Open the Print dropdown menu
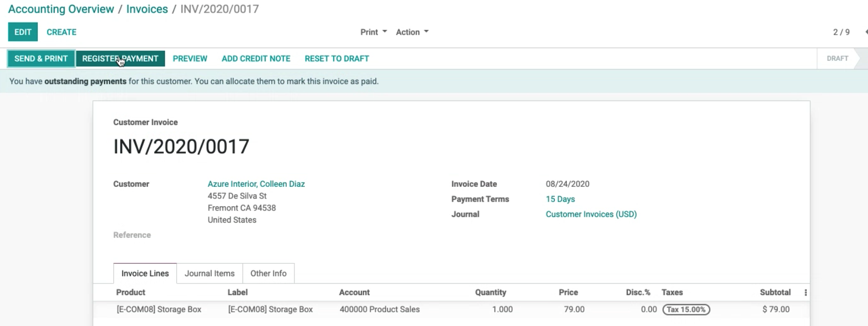This screenshot has width=868, height=326. (373, 32)
